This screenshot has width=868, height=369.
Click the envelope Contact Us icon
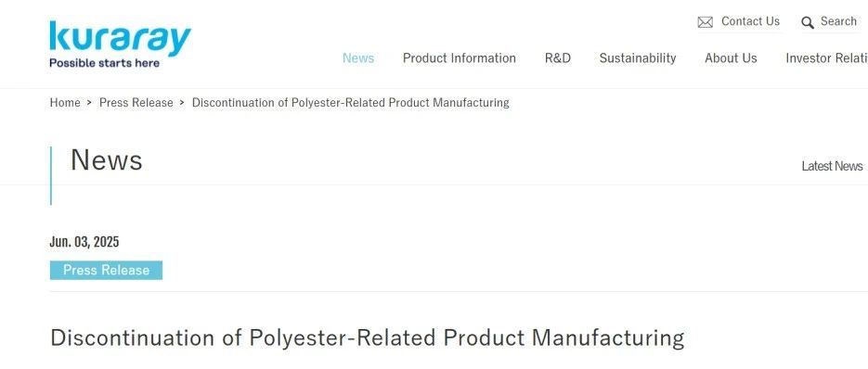pos(706,22)
